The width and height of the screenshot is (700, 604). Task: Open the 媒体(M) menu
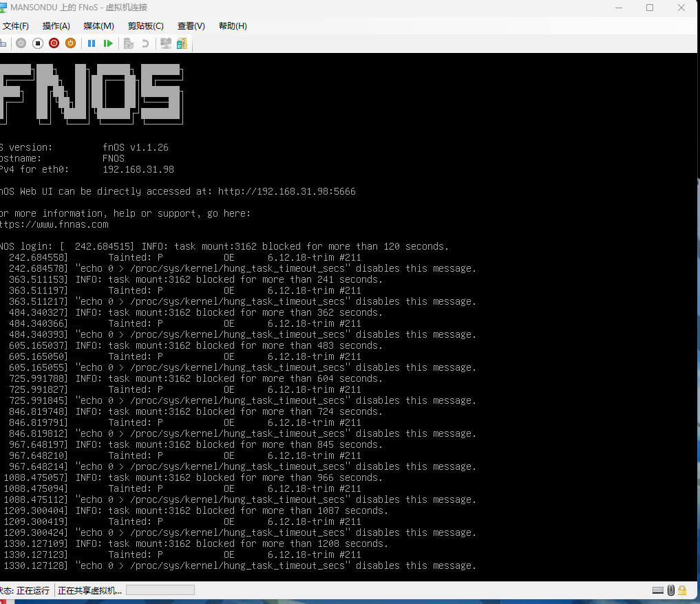(x=98, y=26)
